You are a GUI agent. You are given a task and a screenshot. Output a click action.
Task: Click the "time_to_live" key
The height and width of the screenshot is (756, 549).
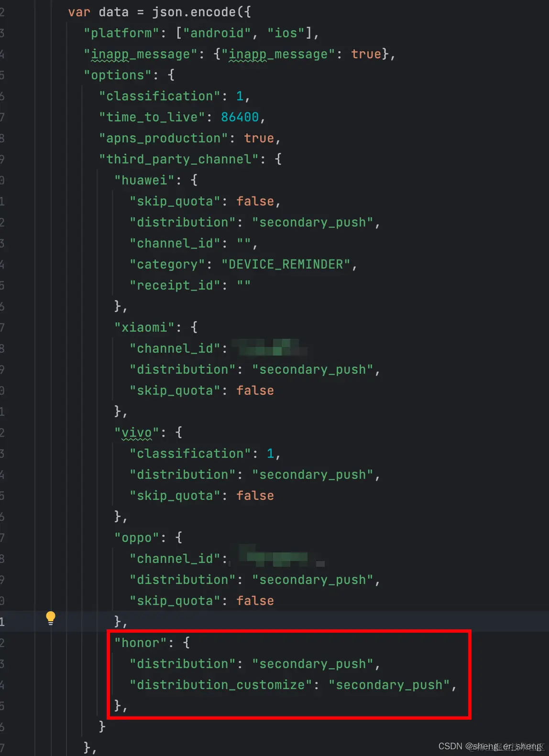point(152,117)
